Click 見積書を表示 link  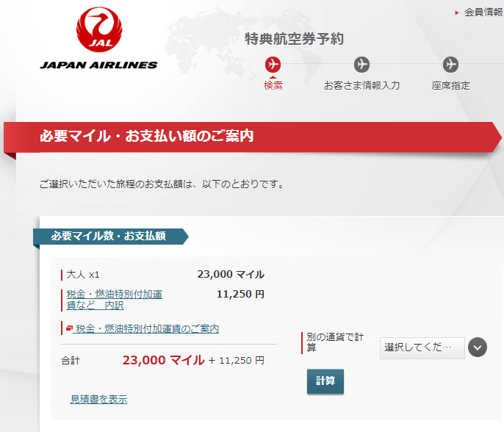99,399
